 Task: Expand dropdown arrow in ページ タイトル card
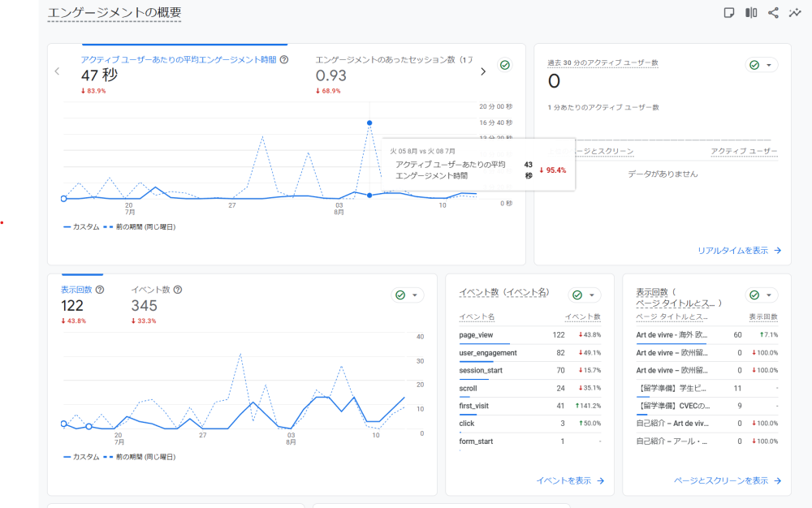pyautogui.click(x=769, y=295)
